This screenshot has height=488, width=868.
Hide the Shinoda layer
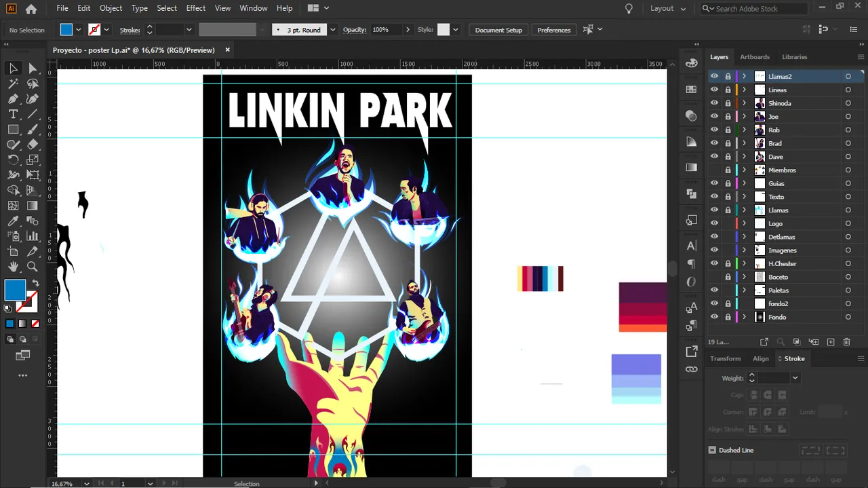[x=714, y=103]
